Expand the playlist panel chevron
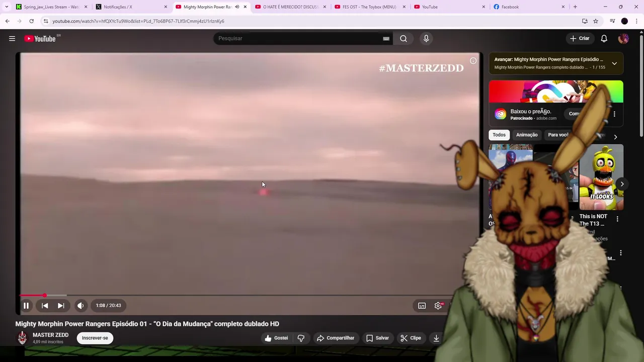This screenshot has height=362, width=644. pos(614,63)
